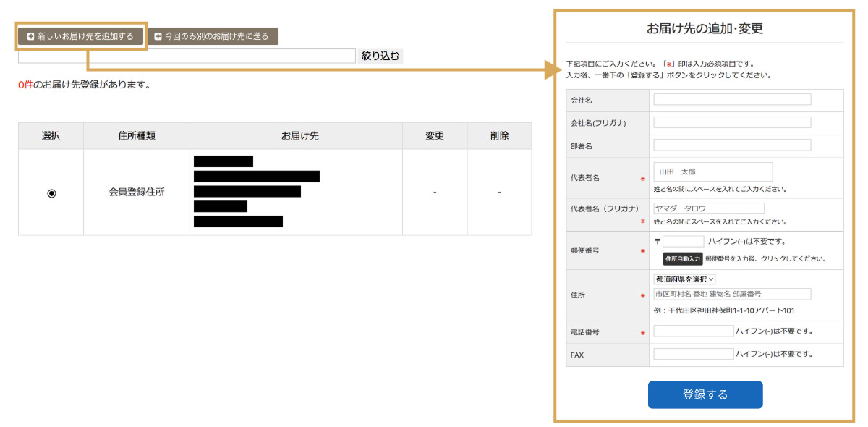Screen dimensions: 868x427
Task: Click the 絞り込む filter button
Action: (380, 56)
